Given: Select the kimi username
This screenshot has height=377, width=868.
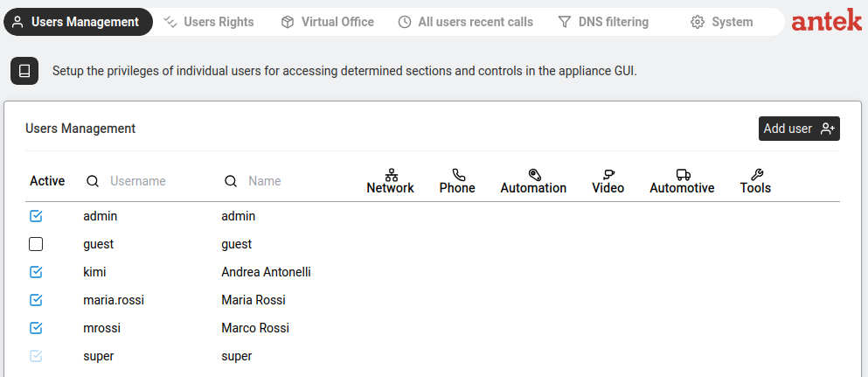Looking at the screenshot, I should [94, 272].
